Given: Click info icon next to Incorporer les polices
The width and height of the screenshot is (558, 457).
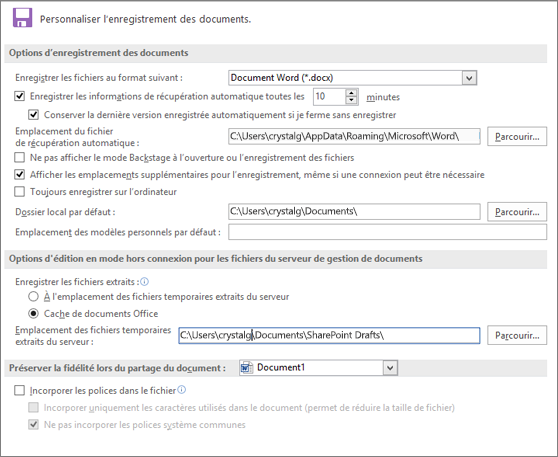Looking at the screenshot, I should click(181, 390).
